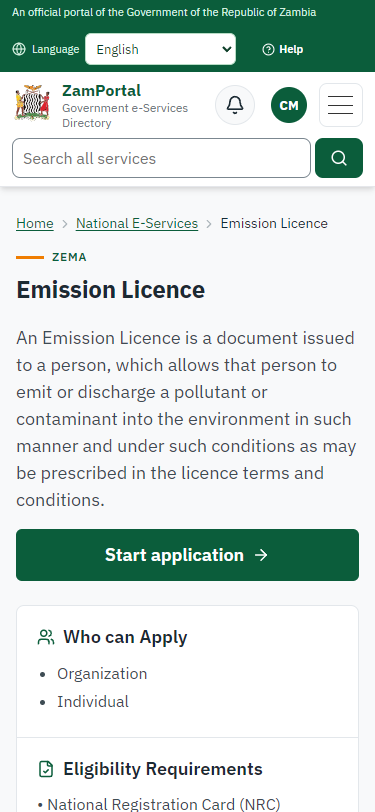Click the Eligibility Requirements document icon
Viewport: 375px width, 812px height.
coord(46,769)
